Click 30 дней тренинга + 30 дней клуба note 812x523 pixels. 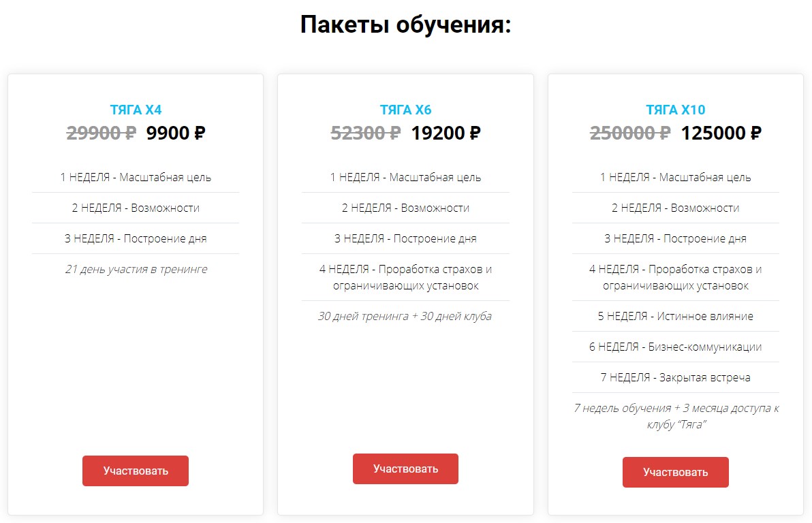[x=405, y=316]
